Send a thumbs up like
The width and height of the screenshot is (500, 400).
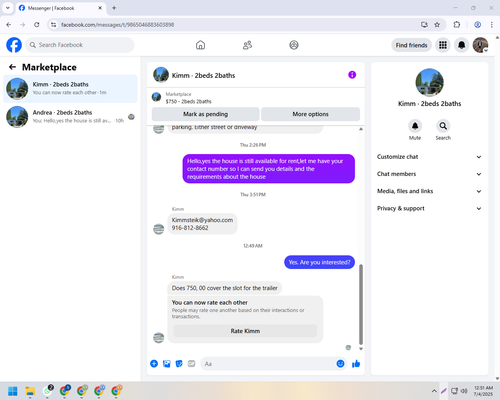point(356,364)
